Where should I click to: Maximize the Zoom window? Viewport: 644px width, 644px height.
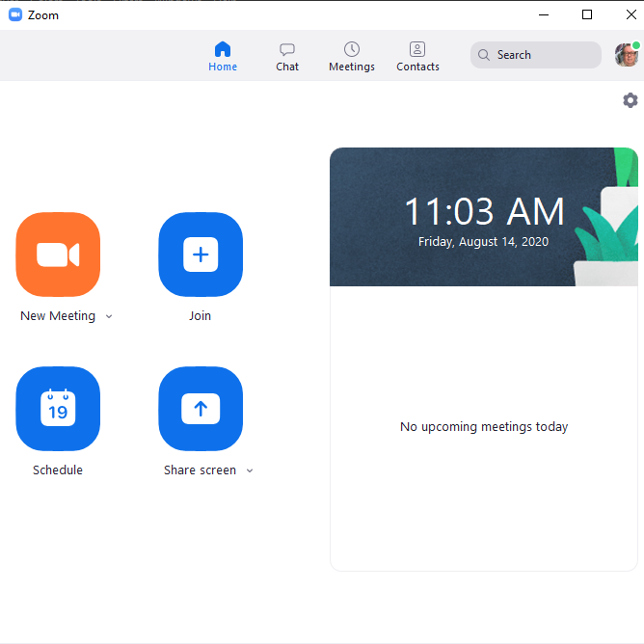tap(587, 15)
